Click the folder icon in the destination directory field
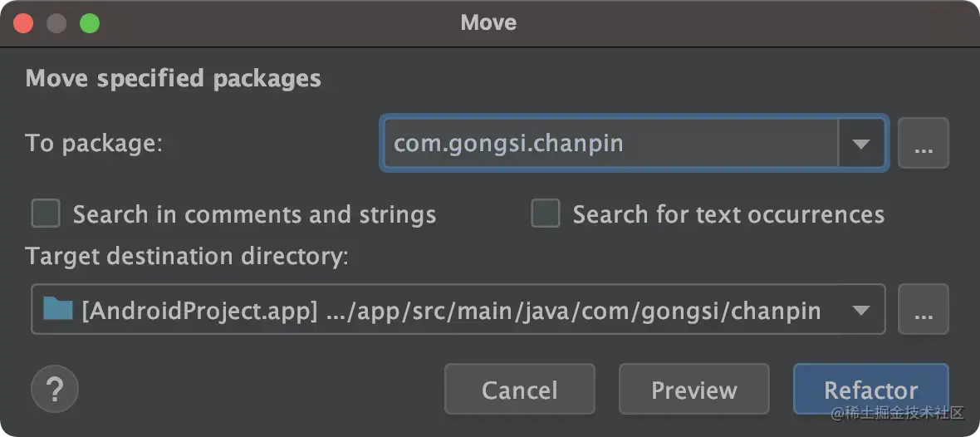Viewport: 980px width, 437px height. (58, 311)
